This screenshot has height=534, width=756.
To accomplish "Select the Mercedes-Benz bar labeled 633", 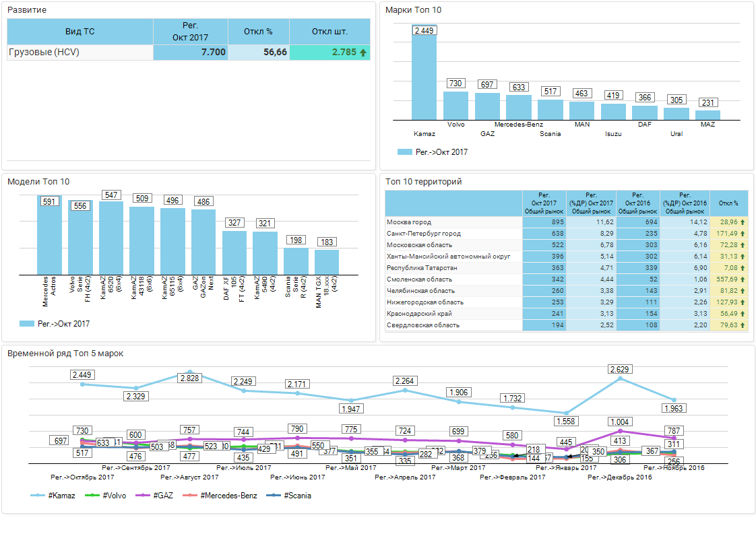I will pyautogui.click(x=519, y=108).
